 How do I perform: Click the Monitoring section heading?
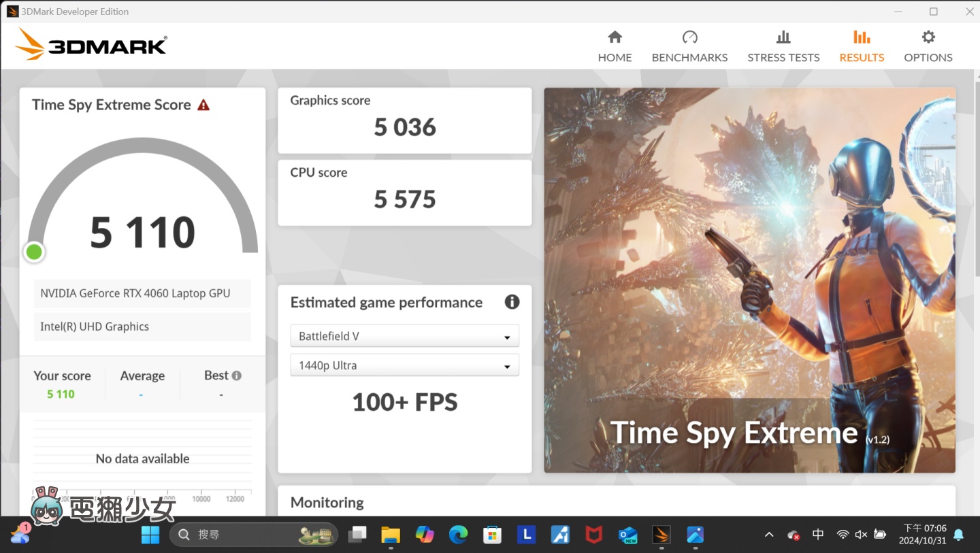pos(327,503)
